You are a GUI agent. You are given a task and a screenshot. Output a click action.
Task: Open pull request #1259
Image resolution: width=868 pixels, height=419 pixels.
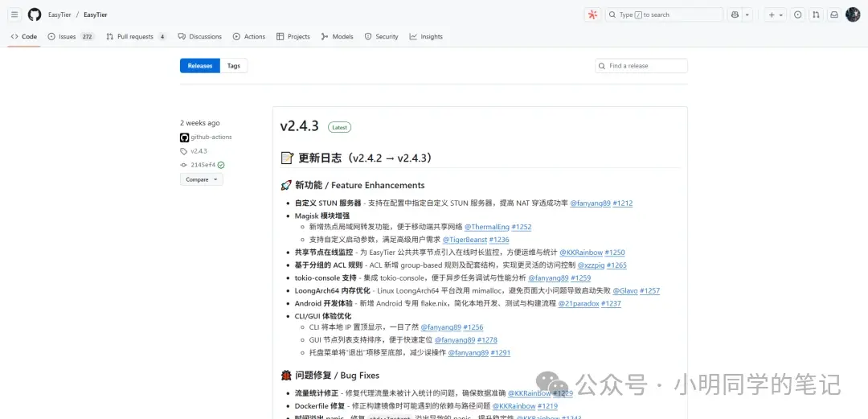click(581, 278)
